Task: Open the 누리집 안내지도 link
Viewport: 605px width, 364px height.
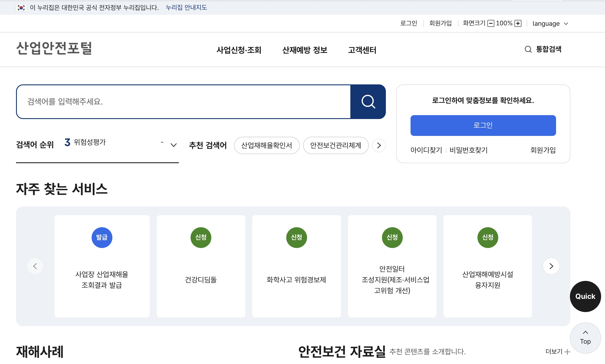Action: pos(186,8)
